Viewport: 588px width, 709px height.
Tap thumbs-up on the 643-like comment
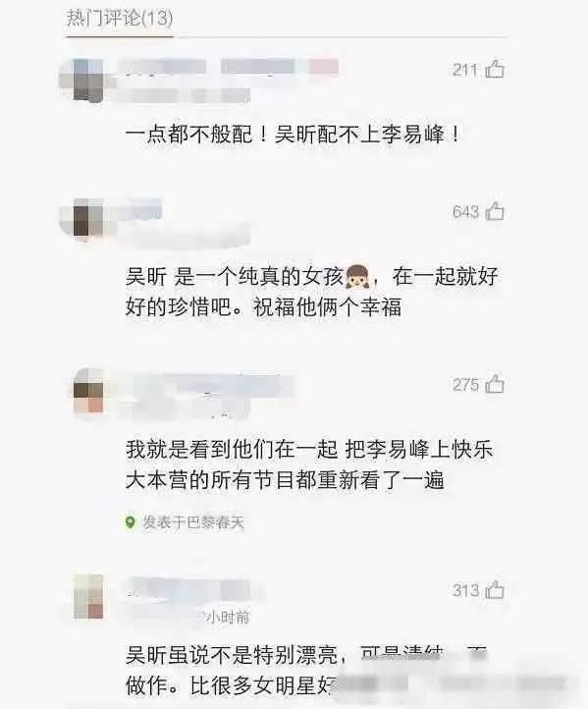click(495, 211)
